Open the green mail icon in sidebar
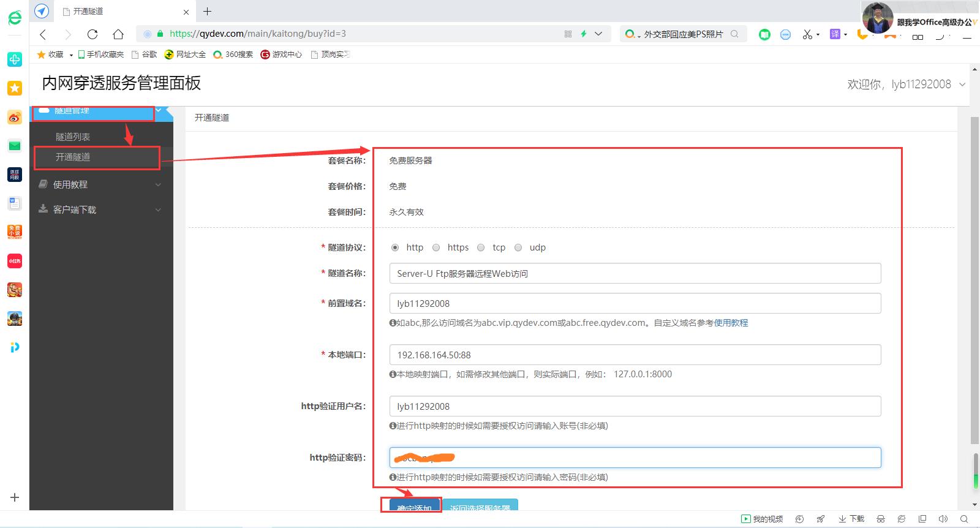 click(15, 146)
